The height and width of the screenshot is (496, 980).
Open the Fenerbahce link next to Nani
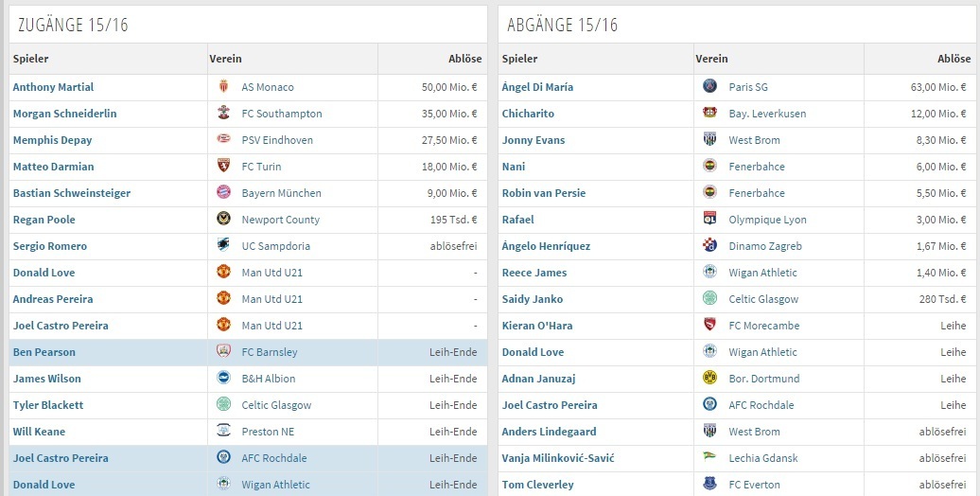tap(757, 167)
